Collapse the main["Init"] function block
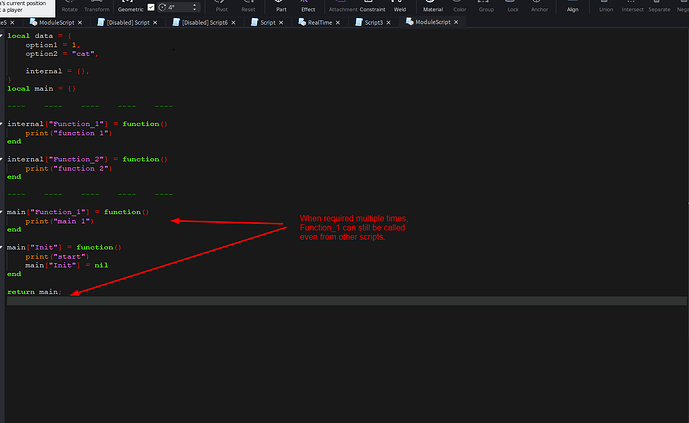The width and height of the screenshot is (689, 423). 2,247
